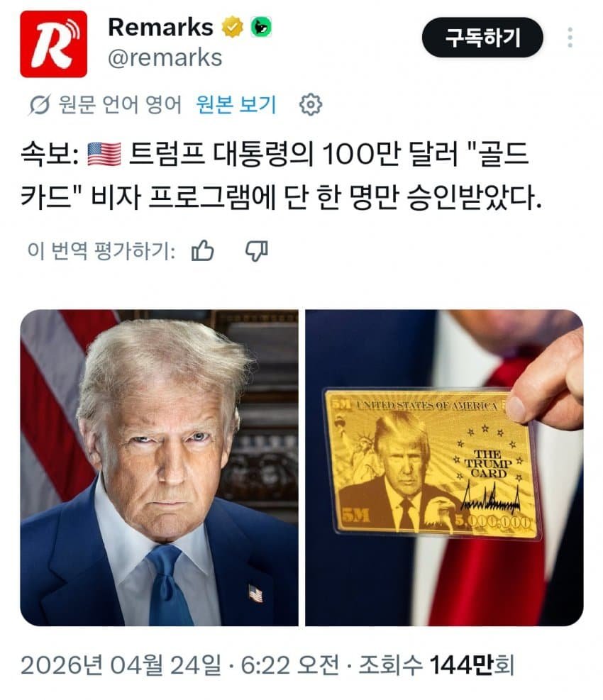Open the gold Trump Card photo
Image resolution: width=603 pixels, height=700 pixels.
click(x=444, y=467)
